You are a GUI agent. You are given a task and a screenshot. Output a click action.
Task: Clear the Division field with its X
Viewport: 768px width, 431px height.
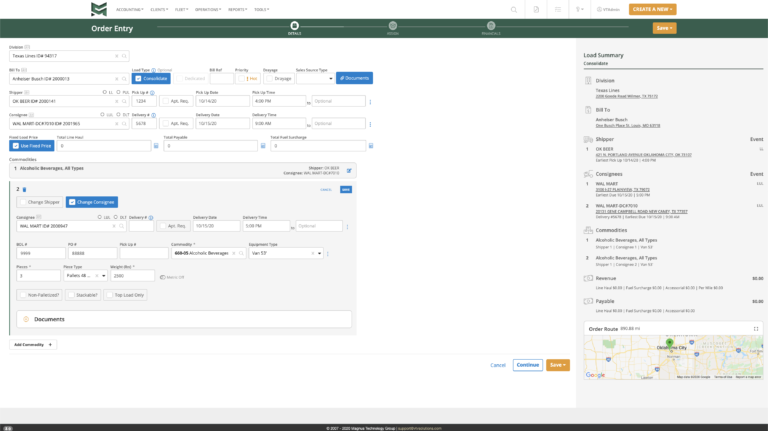(117, 56)
